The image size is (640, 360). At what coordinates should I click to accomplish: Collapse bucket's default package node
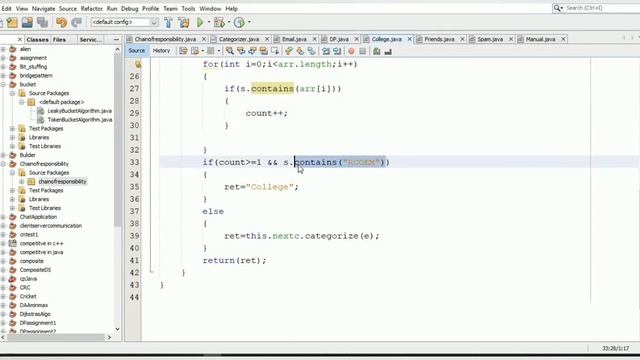[22, 102]
